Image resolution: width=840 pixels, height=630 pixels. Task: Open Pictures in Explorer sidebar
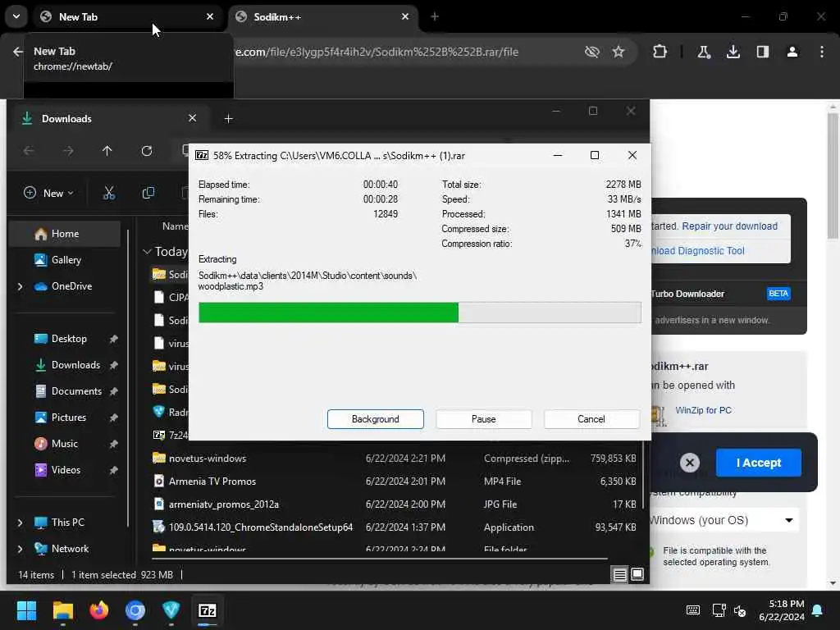[69, 418]
